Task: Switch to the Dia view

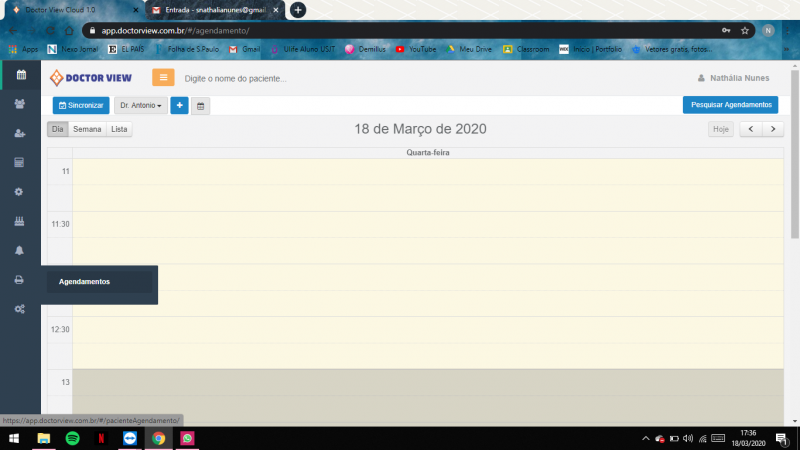Action: (58, 129)
